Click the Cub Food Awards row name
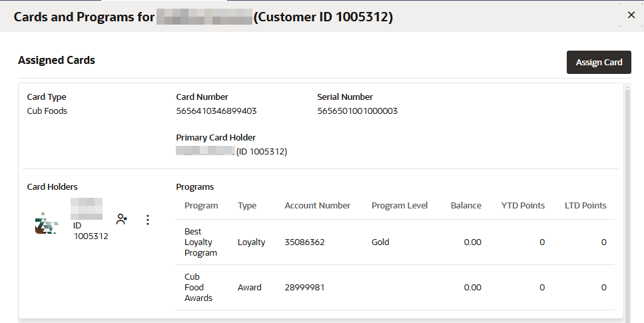644x323 pixels. pyautogui.click(x=198, y=287)
